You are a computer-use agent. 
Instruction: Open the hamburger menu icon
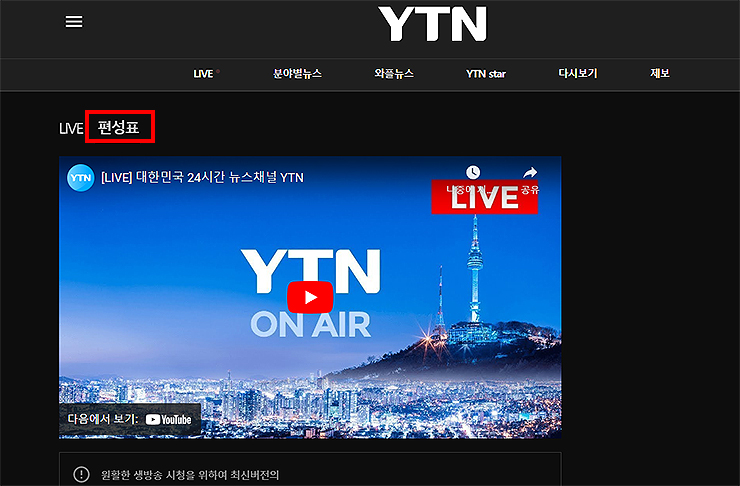pos(74,21)
